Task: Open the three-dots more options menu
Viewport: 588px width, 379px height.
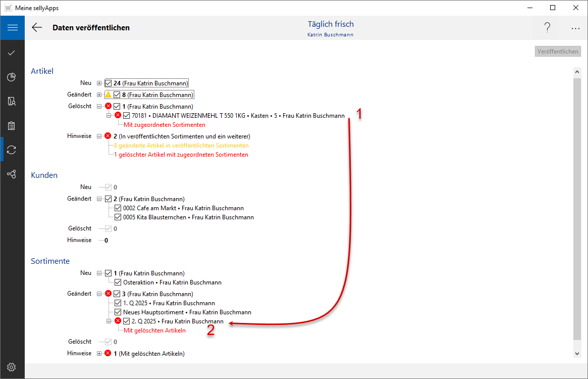Action: 575,28
